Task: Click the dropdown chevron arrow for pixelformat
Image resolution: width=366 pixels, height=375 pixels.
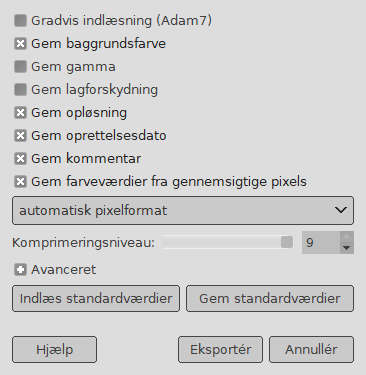Action: coord(341,210)
